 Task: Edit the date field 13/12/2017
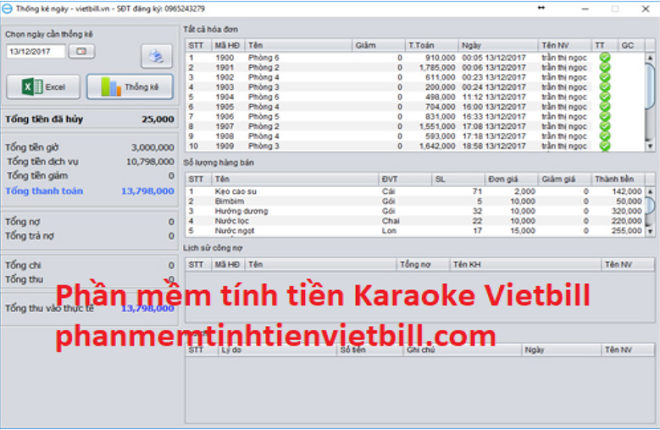[36, 51]
